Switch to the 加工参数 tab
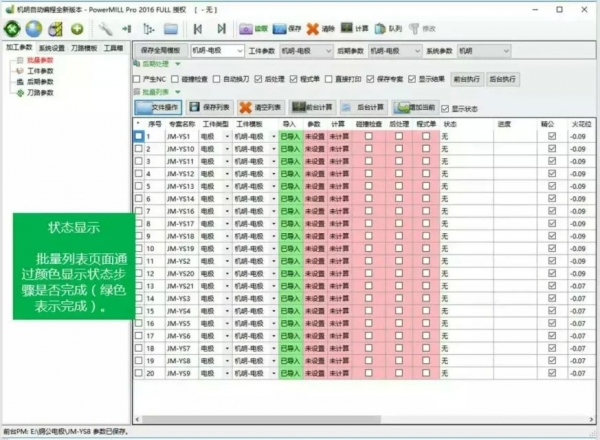The width and height of the screenshot is (600, 440). coord(19,47)
